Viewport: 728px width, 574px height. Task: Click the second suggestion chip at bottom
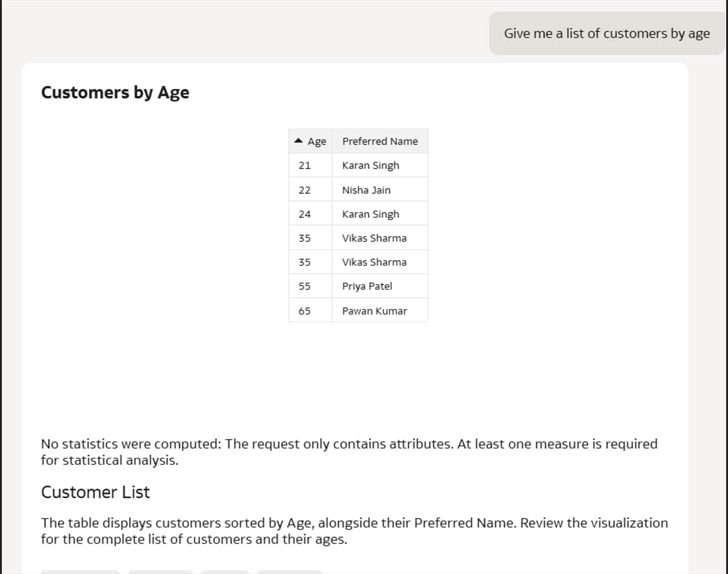[x=160, y=571]
